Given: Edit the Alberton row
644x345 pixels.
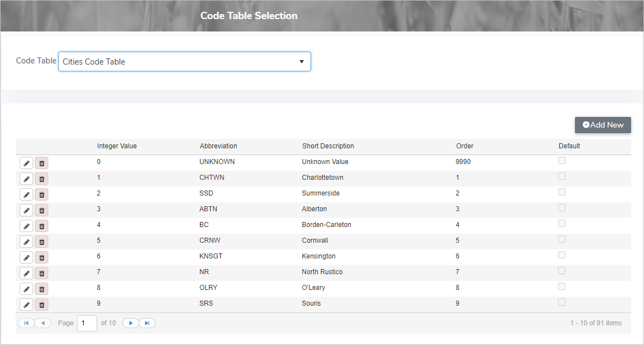Looking at the screenshot, I should (26, 210).
